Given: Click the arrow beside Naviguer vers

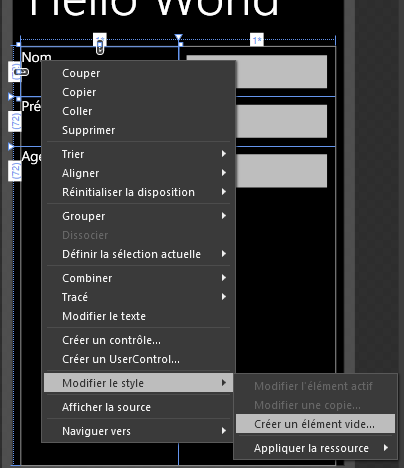Looking at the screenshot, I should tap(224, 431).
